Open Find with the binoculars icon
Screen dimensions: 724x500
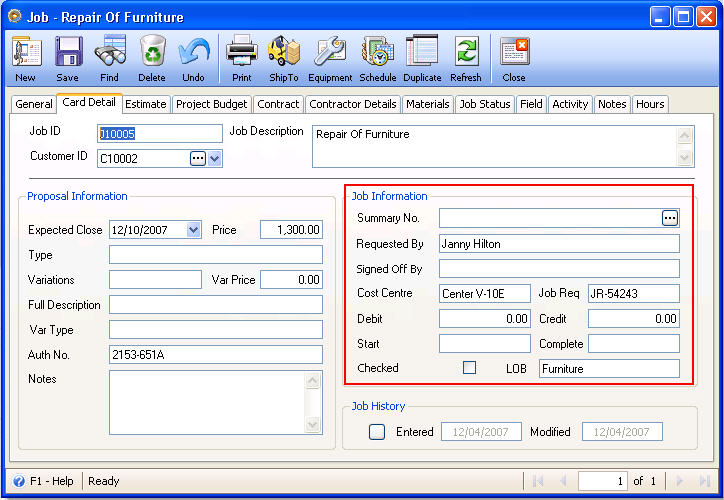point(109,56)
